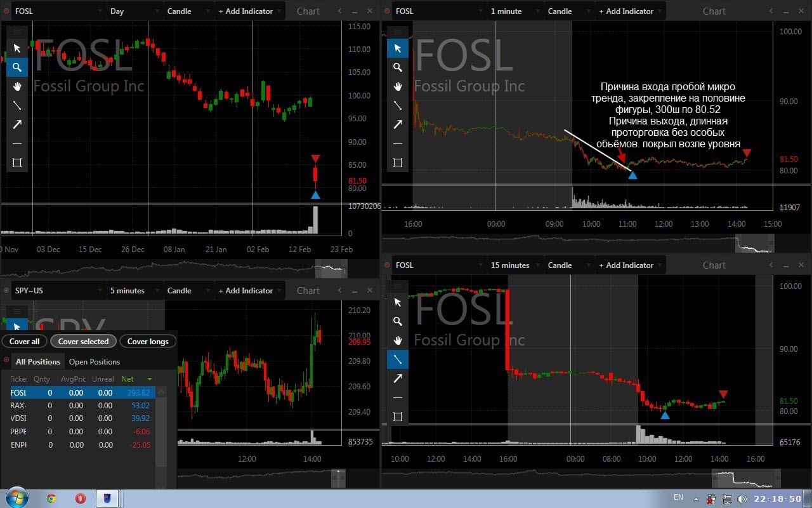Open the SPY~US ticker dropdown
This screenshot has width=812, height=508.
point(58,290)
